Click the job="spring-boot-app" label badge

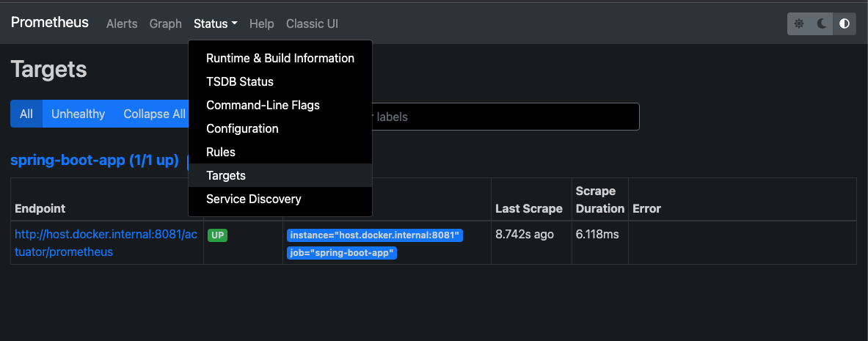tap(342, 253)
